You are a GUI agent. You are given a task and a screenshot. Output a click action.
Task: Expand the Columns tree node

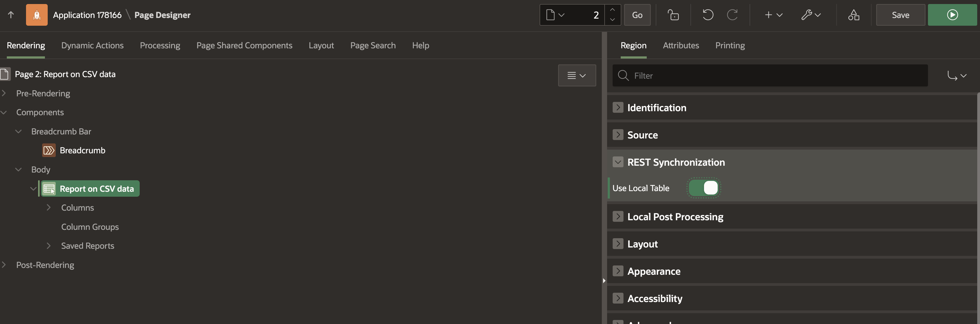pos(49,208)
